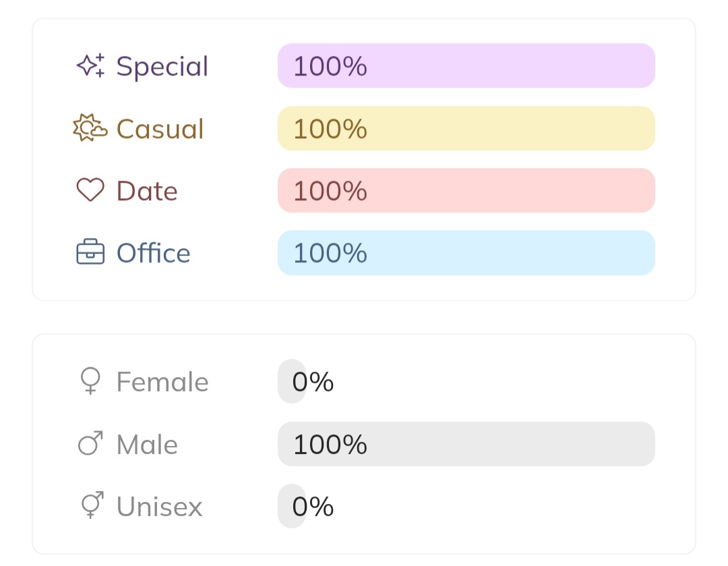Click the Special occasion label

pos(162,66)
